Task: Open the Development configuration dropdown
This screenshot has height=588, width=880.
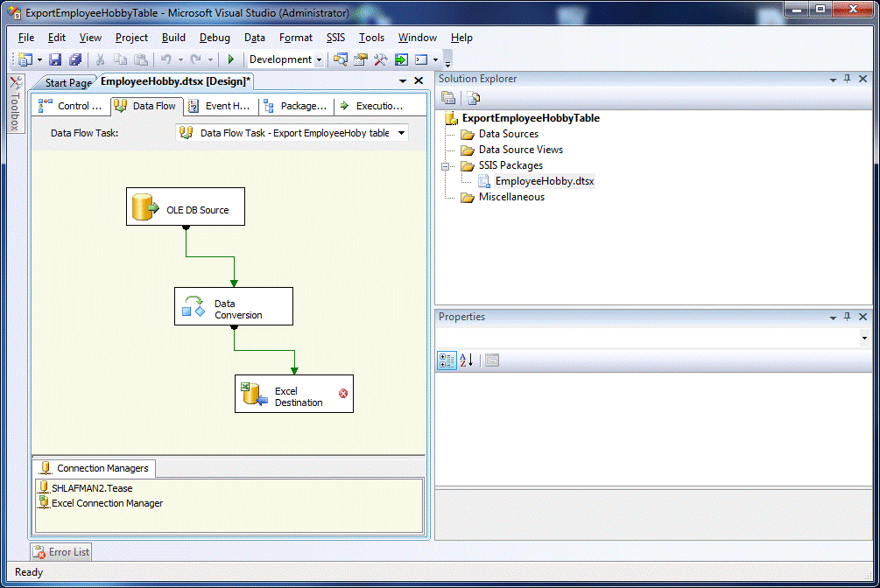Action: click(319, 60)
